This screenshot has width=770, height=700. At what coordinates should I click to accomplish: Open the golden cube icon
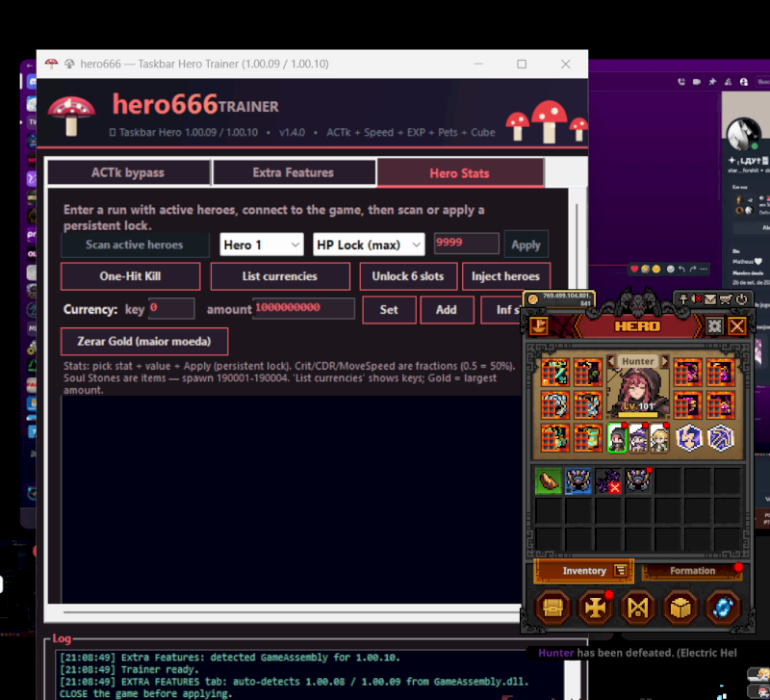coord(680,609)
